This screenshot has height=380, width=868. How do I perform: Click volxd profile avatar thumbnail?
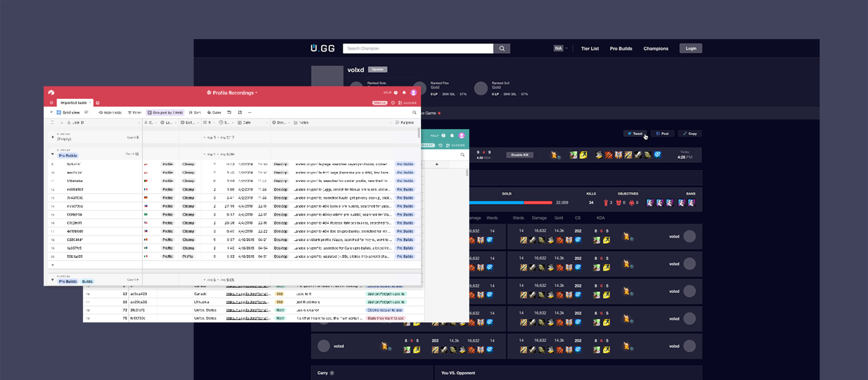(327, 76)
